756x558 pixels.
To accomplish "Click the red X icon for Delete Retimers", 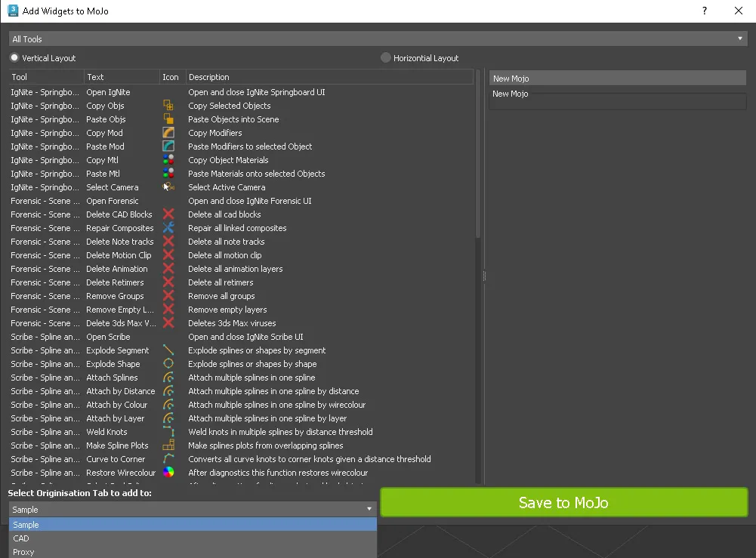I will click(168, 282).
